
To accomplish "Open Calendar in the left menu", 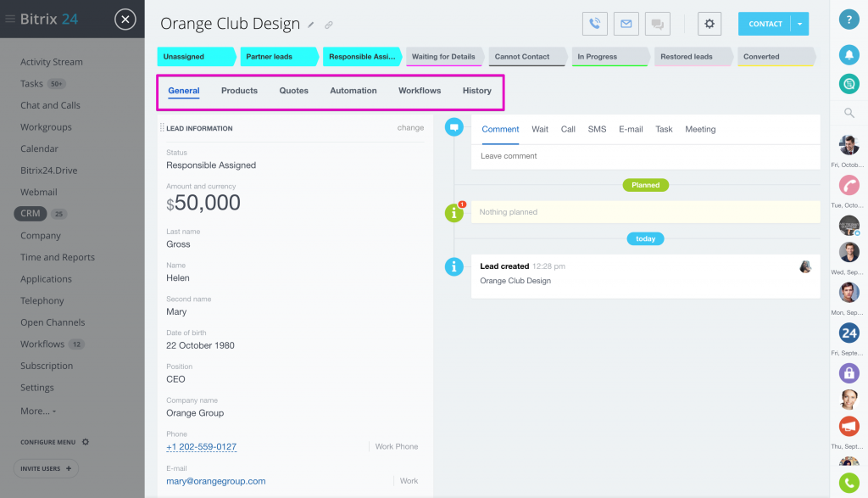I will [39, 149].
